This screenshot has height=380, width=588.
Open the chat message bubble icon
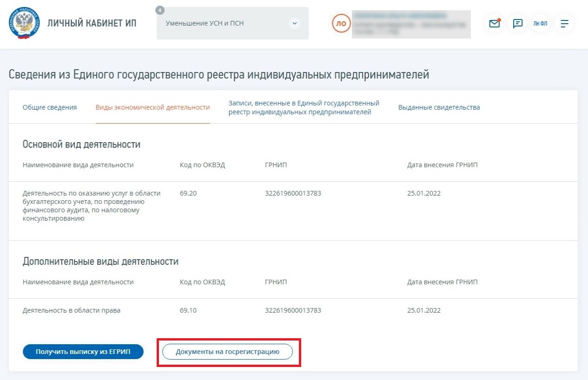pyautogui.click(x=518, y=24)
